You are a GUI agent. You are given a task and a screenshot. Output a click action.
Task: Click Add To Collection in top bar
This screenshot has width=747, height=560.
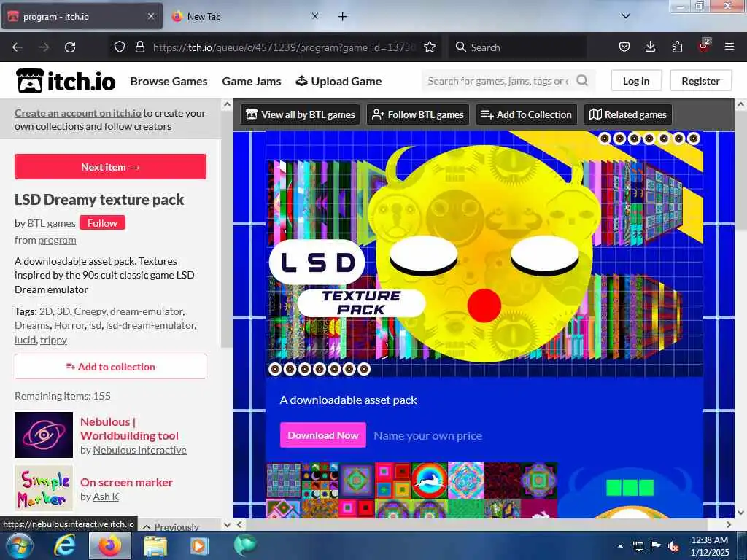(527, 114)
